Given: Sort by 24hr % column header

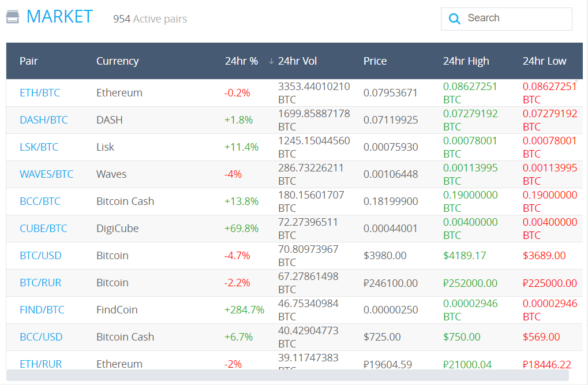Looking at the screenshot, I should tap(241, 61).
